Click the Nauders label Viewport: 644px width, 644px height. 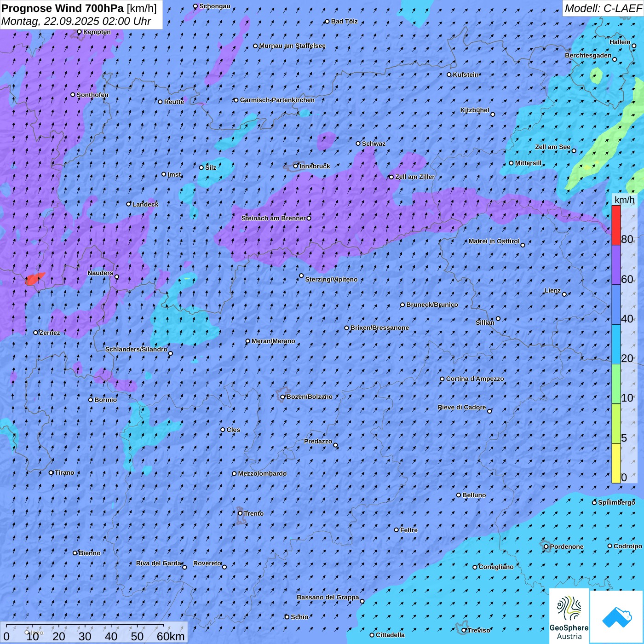coord(100,273)
